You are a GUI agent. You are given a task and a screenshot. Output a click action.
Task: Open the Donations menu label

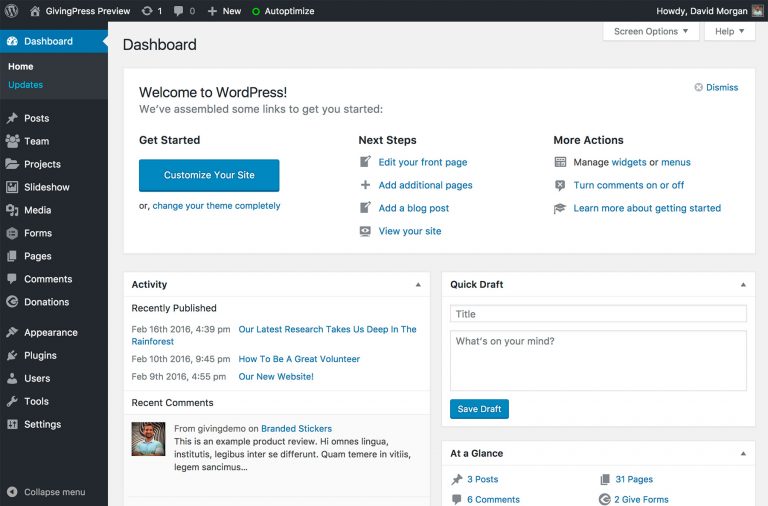[x=47, y=302]
